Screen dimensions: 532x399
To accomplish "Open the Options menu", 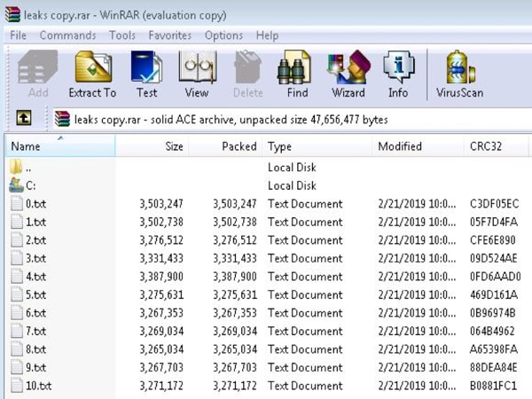I will coord(224,35).
